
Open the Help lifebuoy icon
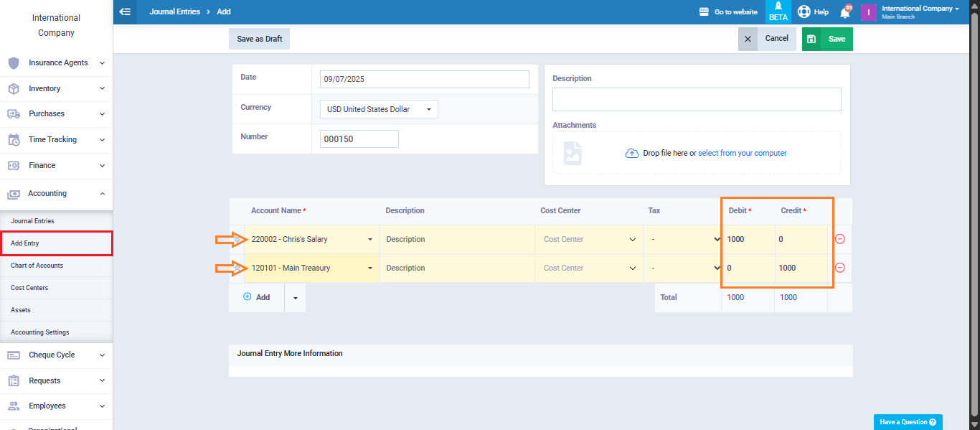[x=804, y=12]
